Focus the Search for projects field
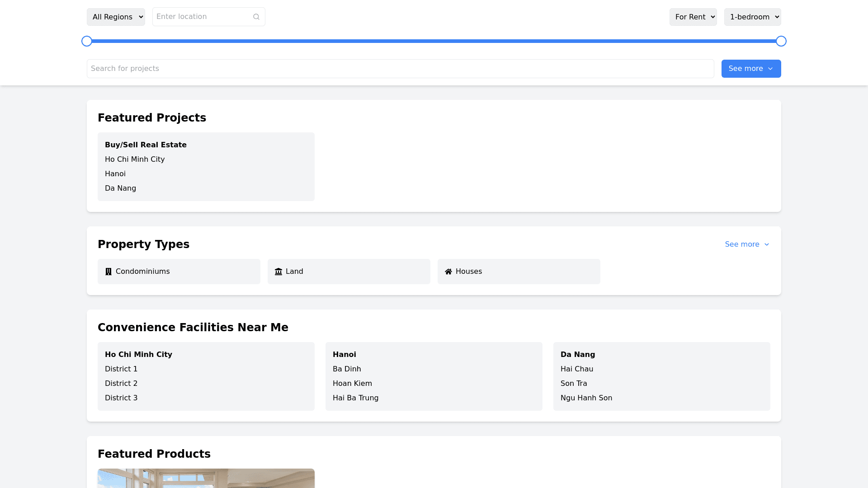Screen dimensions: 868x488 coord(400,69)
